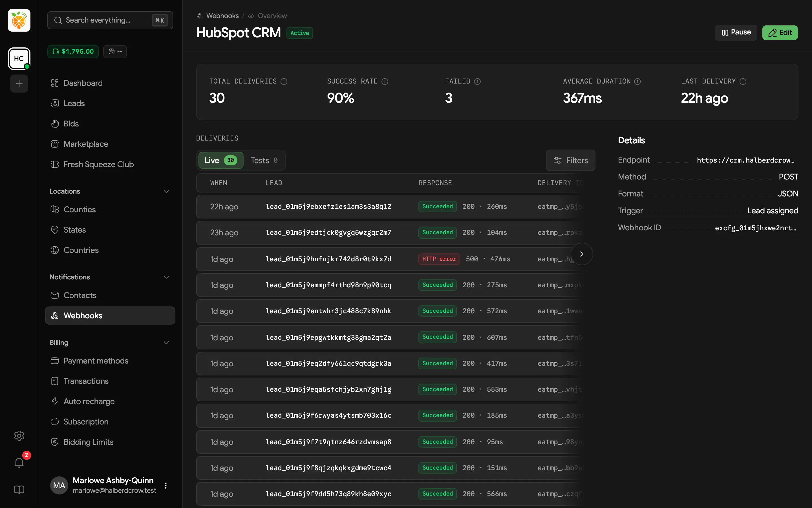Open Bidding Limits page

point(110,442)
